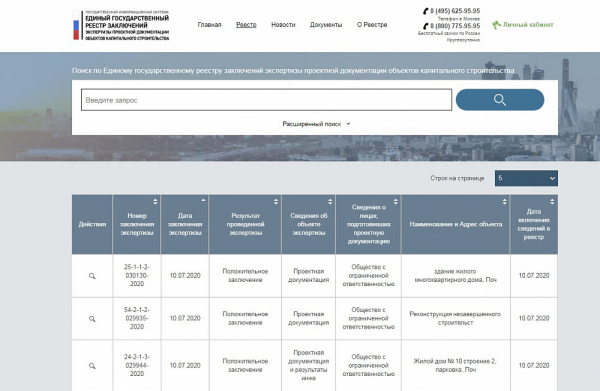Viewport: 600px width, 391px height.
Task: View details of conclusion 54-2-1-2-029935-2020
Action: (x=92, y=319)
